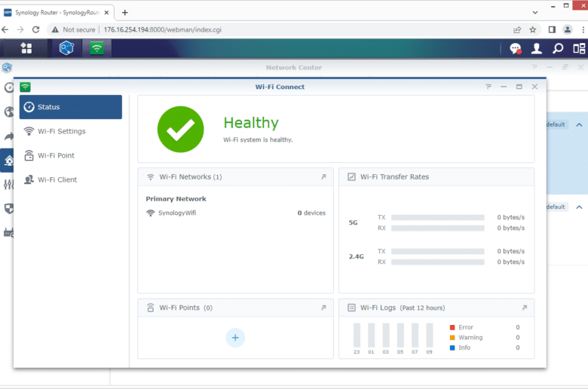Select the Network Center local network house icon
588x389 pixels.
click(x=9, y=161)
